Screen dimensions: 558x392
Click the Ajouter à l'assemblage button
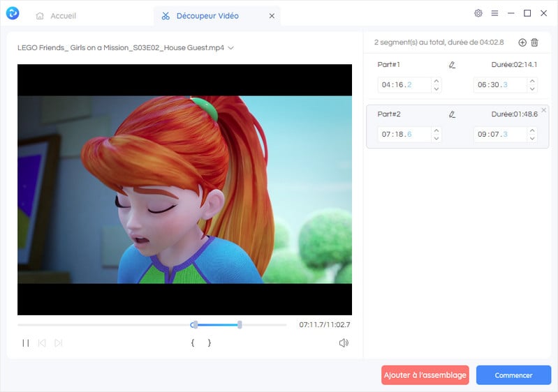(425, 375)
